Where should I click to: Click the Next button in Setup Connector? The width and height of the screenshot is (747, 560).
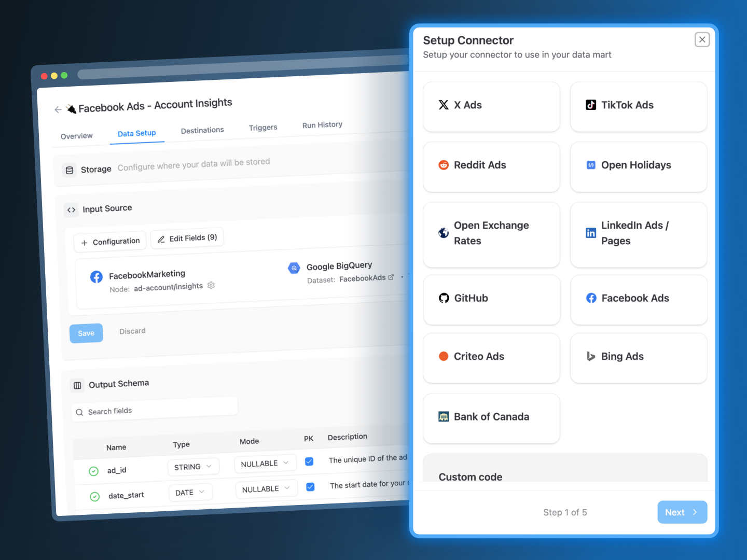click(682, 512)
